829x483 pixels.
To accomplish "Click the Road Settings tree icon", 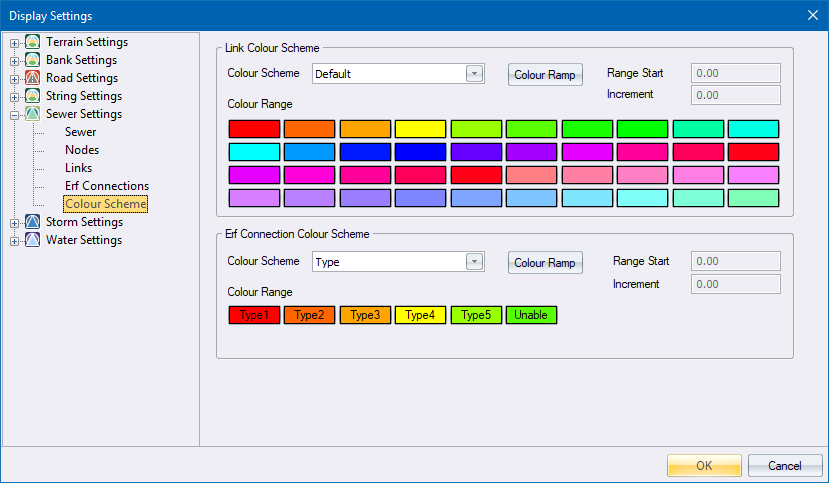I will [x=33, y=78].
